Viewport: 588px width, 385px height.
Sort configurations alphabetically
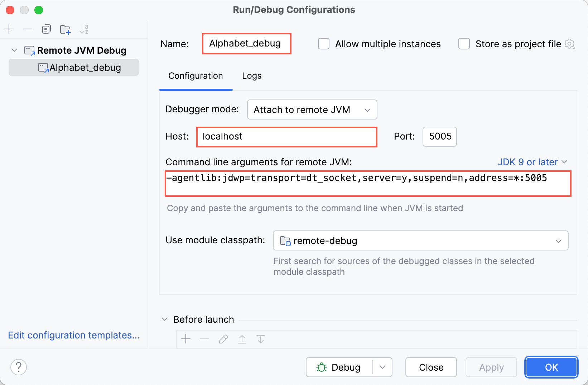click(84, 29)
